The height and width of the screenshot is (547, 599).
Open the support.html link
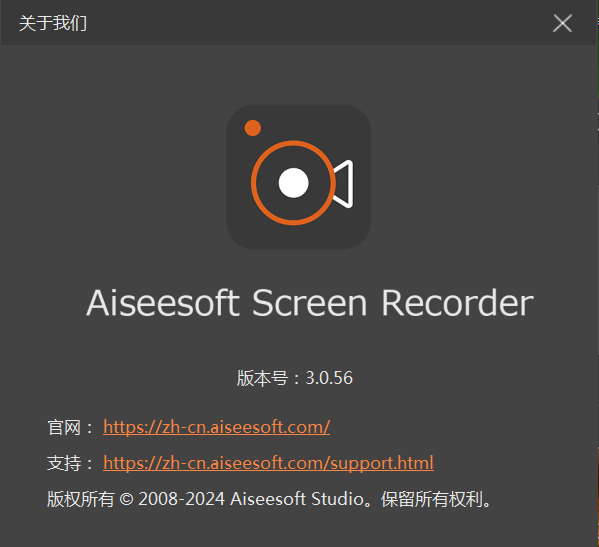coord(268,463)
